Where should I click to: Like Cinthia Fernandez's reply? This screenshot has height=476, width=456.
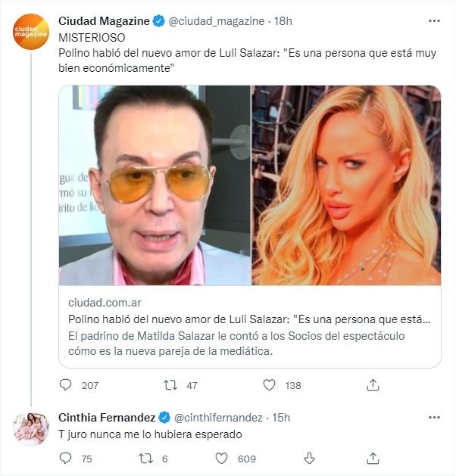coord(221,458)
